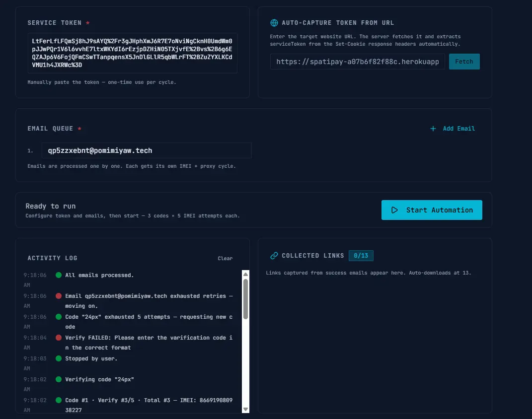Start the automation run

pyautogui.click(x=432, y=210)
